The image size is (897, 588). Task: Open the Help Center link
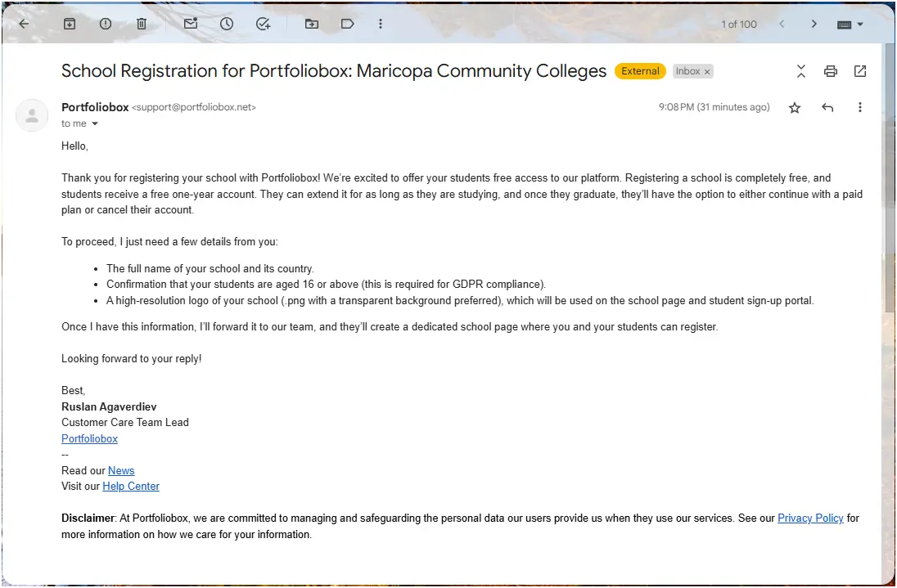click(x=131, y=487)
